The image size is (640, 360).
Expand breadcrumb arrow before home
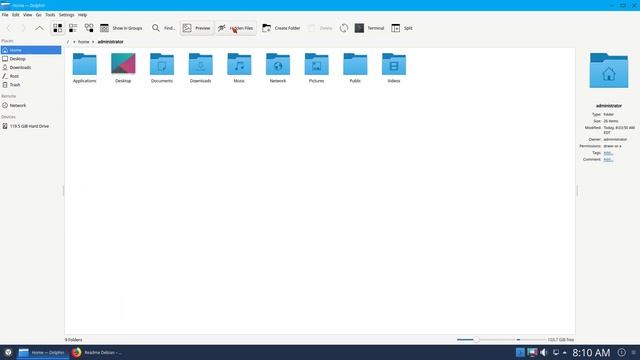74,42
